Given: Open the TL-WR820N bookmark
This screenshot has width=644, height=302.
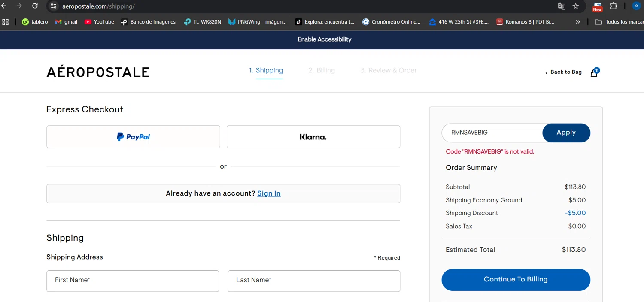Looking at the screenshot, I should point(202,22).
